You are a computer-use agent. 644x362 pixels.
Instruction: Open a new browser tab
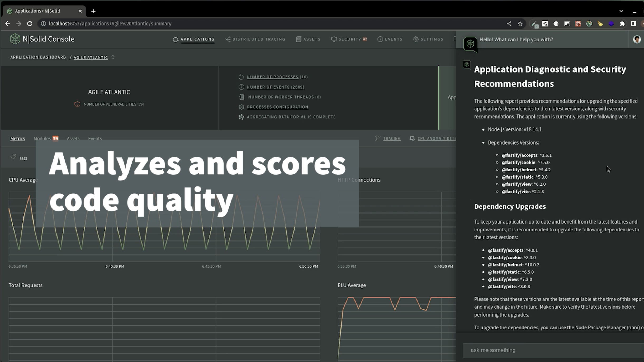point(93,11)
